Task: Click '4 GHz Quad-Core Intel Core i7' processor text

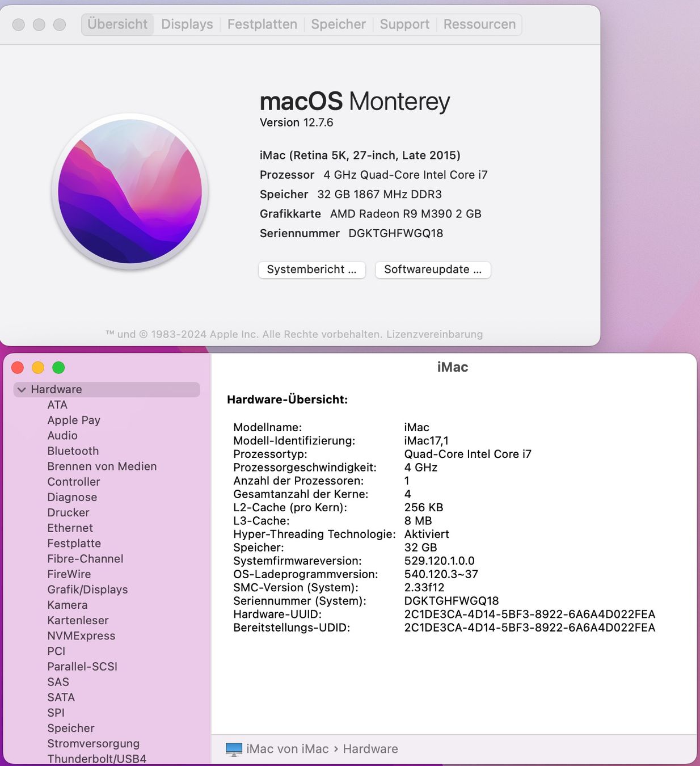Action: pyautogui.click(x=406, y=175)
